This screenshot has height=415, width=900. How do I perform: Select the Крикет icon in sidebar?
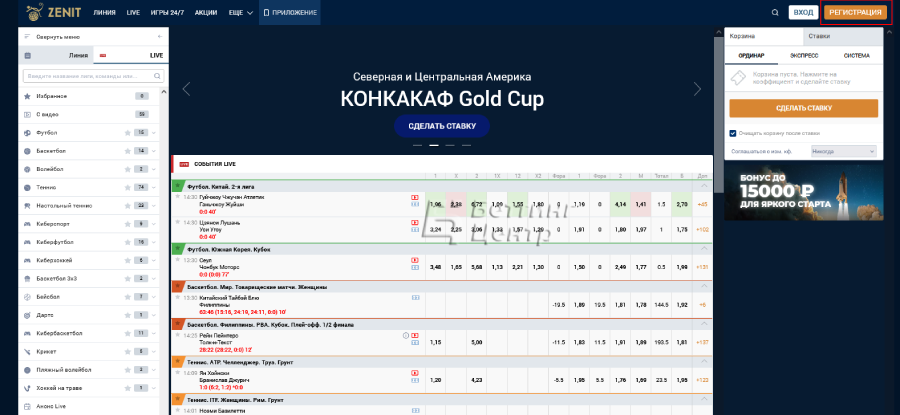coord(27,351)
